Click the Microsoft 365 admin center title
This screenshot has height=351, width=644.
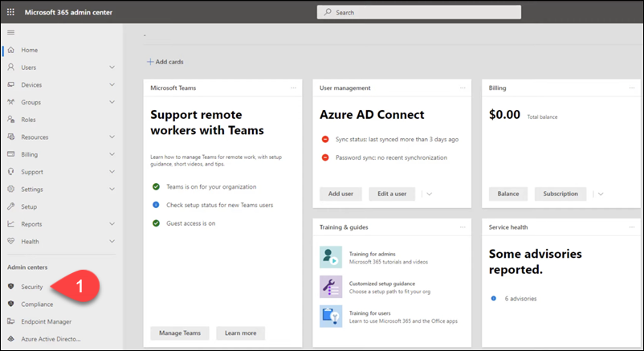point(68,12)
